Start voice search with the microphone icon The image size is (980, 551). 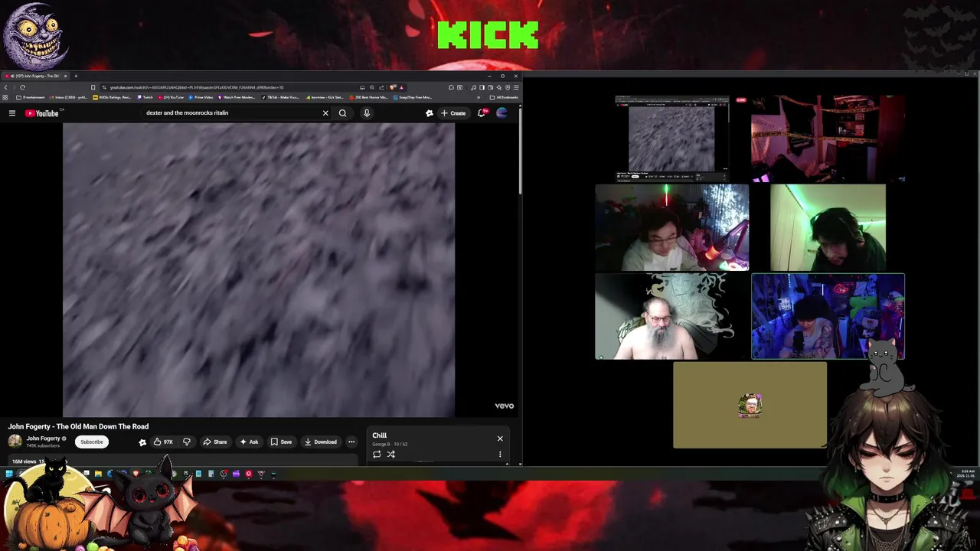click(x=367, y=113)
